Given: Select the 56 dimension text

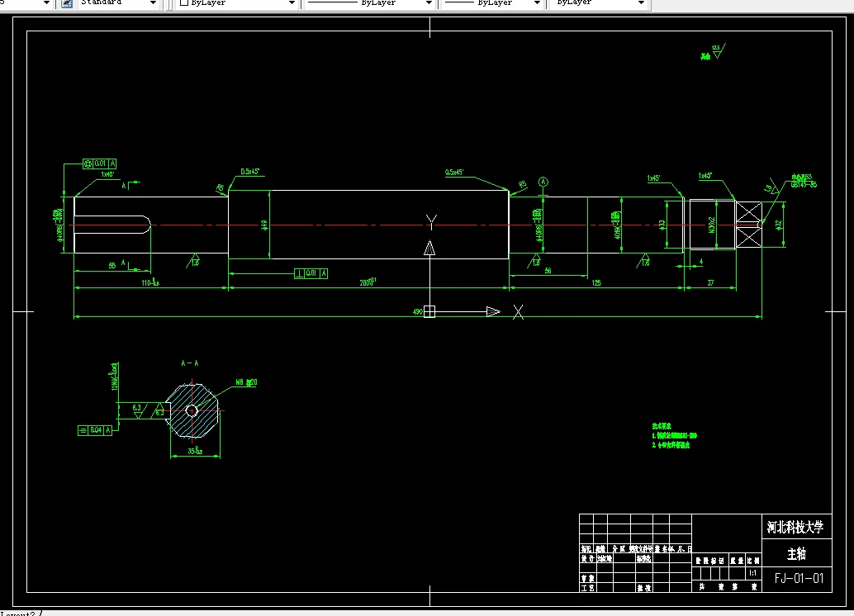Looking at the screenshot, I should (x=548, y=271).
